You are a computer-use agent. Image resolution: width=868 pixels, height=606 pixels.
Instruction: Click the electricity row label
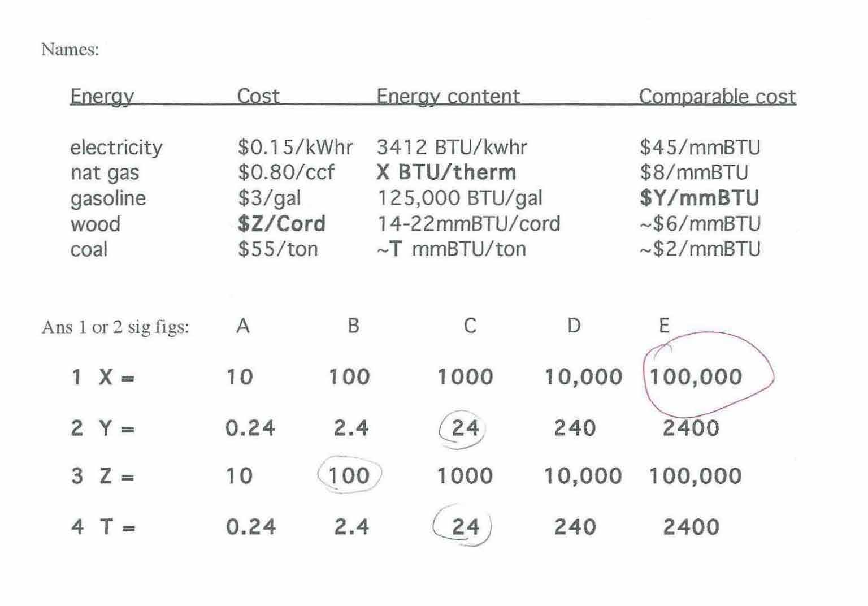[116, 148]
